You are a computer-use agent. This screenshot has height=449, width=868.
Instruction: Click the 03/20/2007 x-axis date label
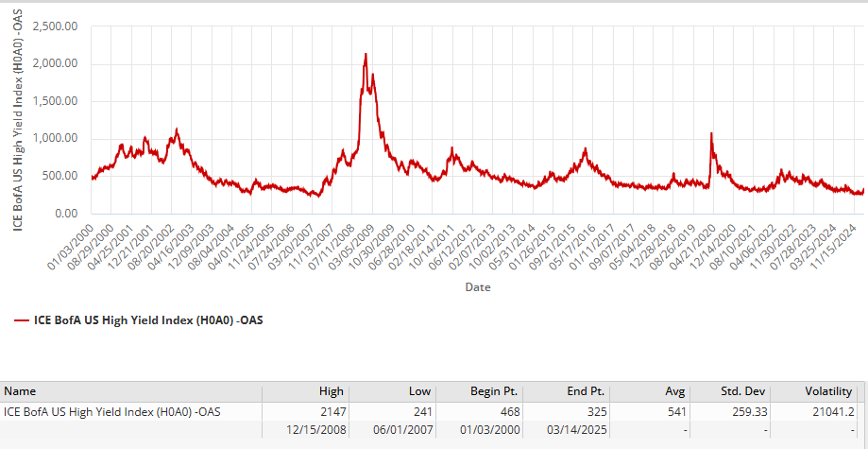292,248
